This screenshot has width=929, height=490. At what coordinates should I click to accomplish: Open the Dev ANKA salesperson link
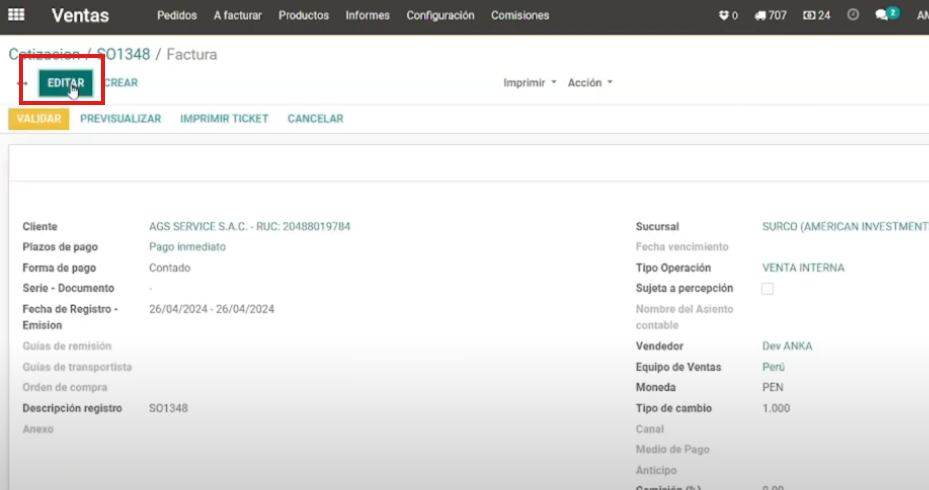click(787, 346)
